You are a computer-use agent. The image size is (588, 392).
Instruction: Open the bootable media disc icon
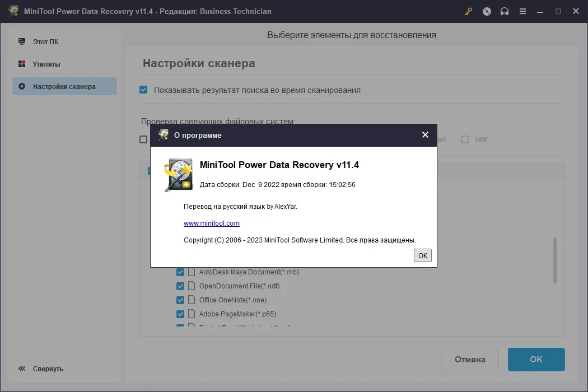click(x=487, y=12)
